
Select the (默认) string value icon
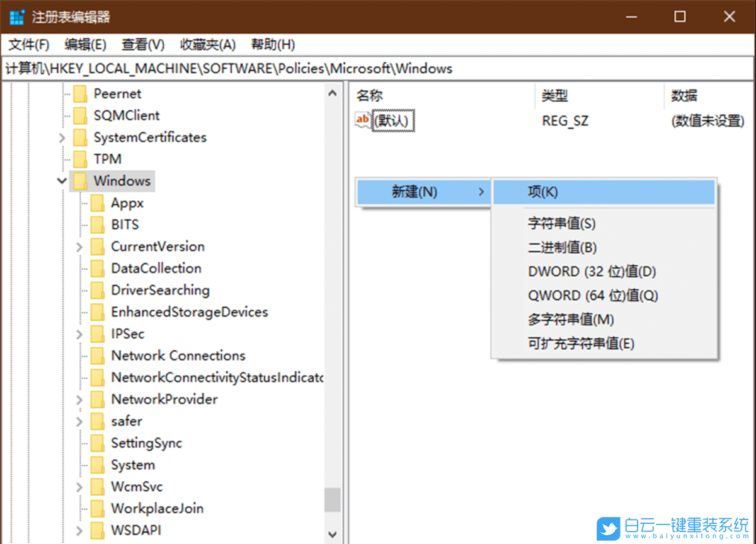[362, 120]
